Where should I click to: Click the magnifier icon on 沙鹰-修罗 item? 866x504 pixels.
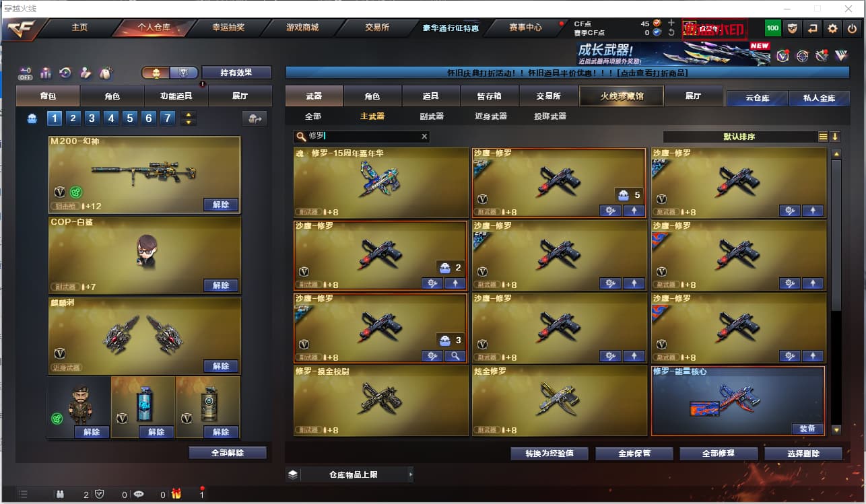(455, 356)
